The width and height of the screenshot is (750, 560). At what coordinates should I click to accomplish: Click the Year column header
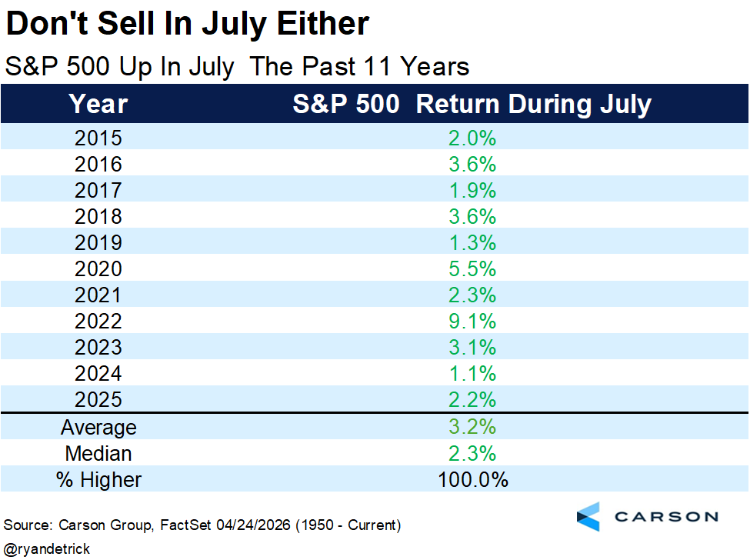[98, 104]
